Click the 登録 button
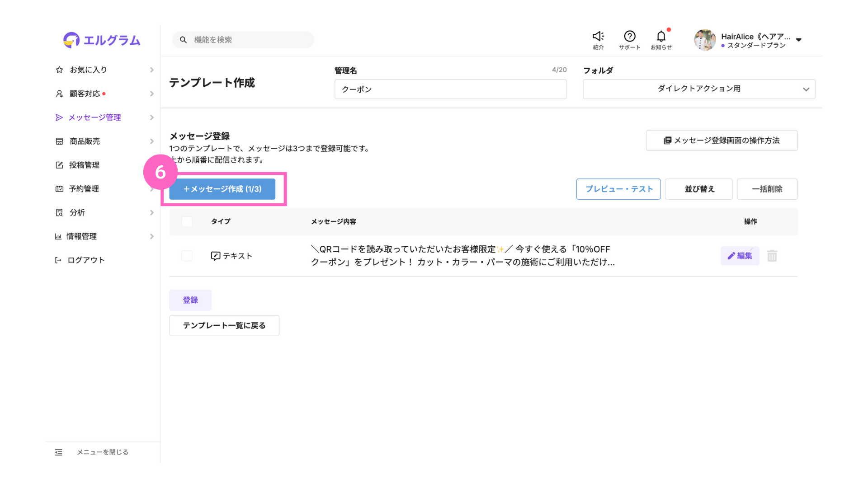This screenshot has width=868, height=488. coord(190,300)
